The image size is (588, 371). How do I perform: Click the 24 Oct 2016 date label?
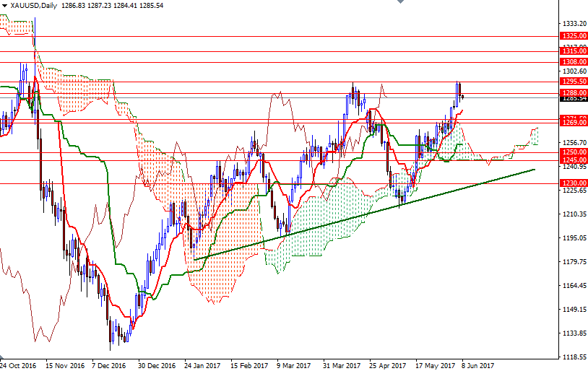[17, 365]
